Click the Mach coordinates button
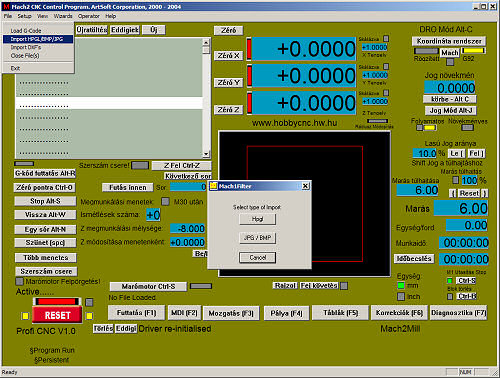Screen dimensions: 500x378 [450, 53]
